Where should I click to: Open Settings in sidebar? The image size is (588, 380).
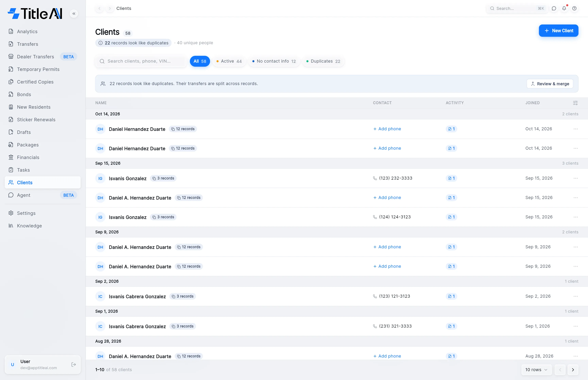pyautogui.click(x=42, y=213)
